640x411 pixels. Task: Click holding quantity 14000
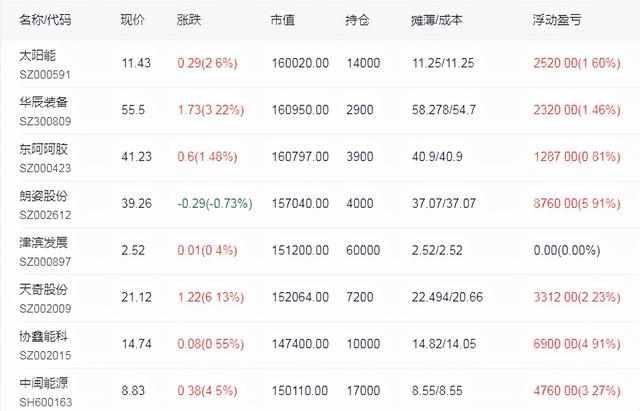[x=363, y=63]
